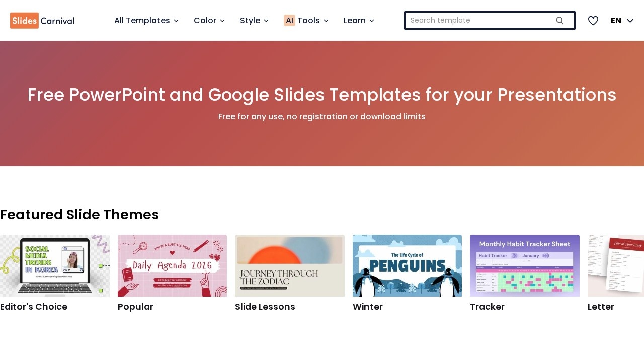Open the EN language selector
Screen dimensions: 644x362
(x=621, y=21)
